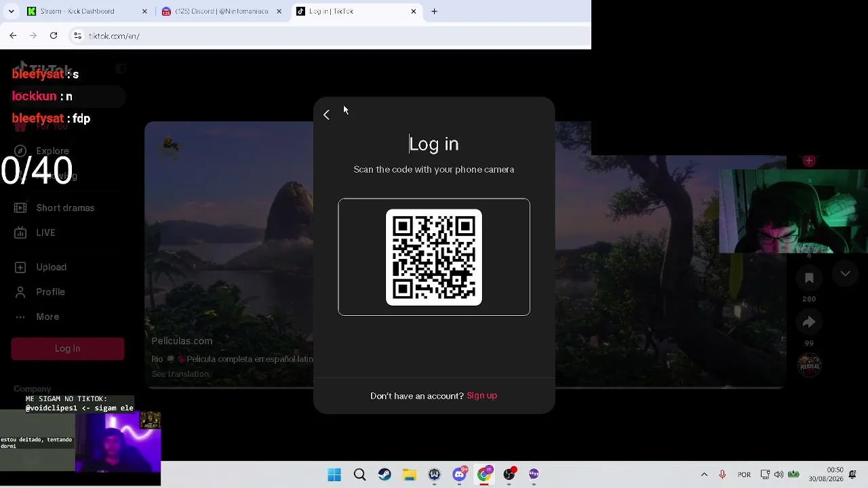Bookmark the video with 280 saves

click(809, 278)
